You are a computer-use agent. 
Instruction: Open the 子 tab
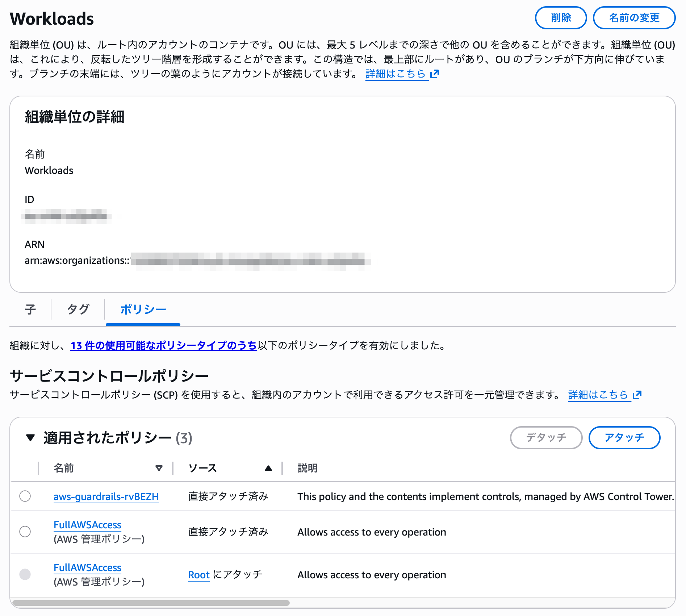[x=30, y=309]
